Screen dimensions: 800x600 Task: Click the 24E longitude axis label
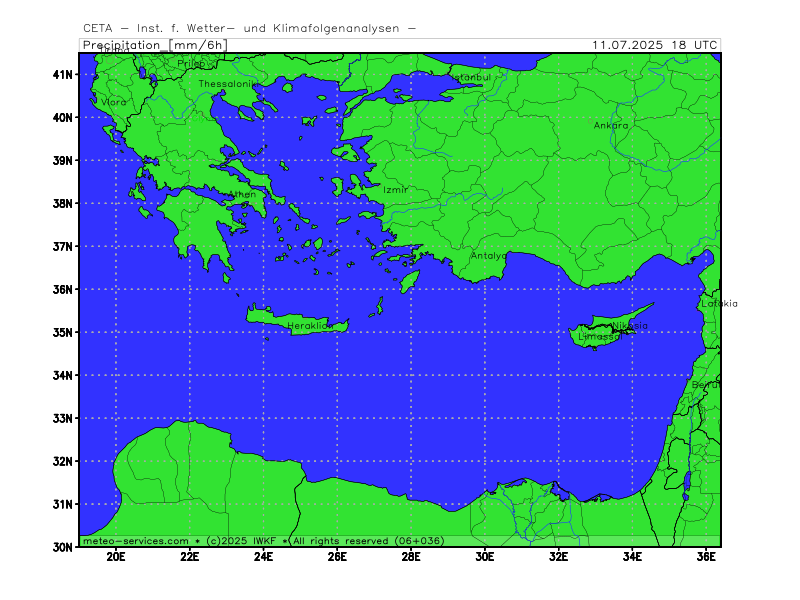263,557
